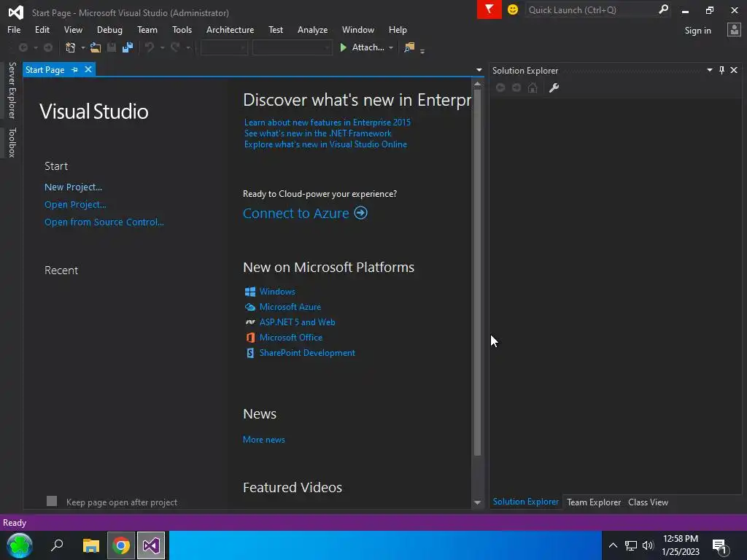Open the Analyze menu
The height and width of the screenshot is (560, 747).
[312, 29]
